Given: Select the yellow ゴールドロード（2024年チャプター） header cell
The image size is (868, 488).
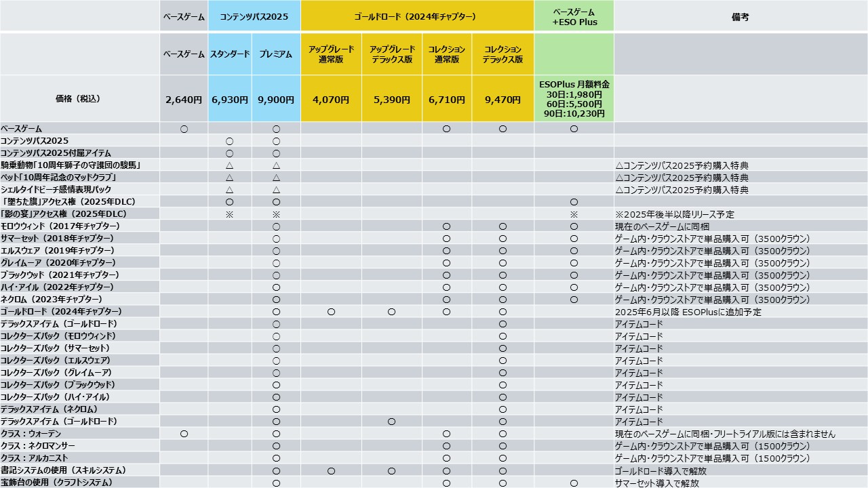Looking at the screenshot, I should tap(416, 16).
